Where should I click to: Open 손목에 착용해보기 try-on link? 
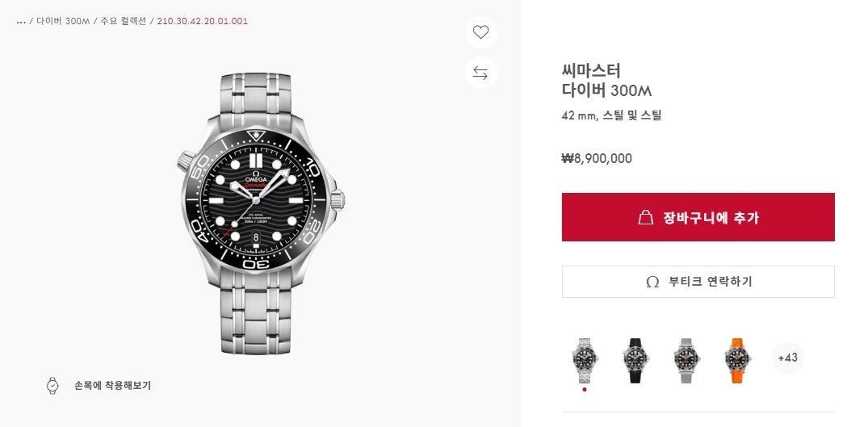(x=111, y=386)
